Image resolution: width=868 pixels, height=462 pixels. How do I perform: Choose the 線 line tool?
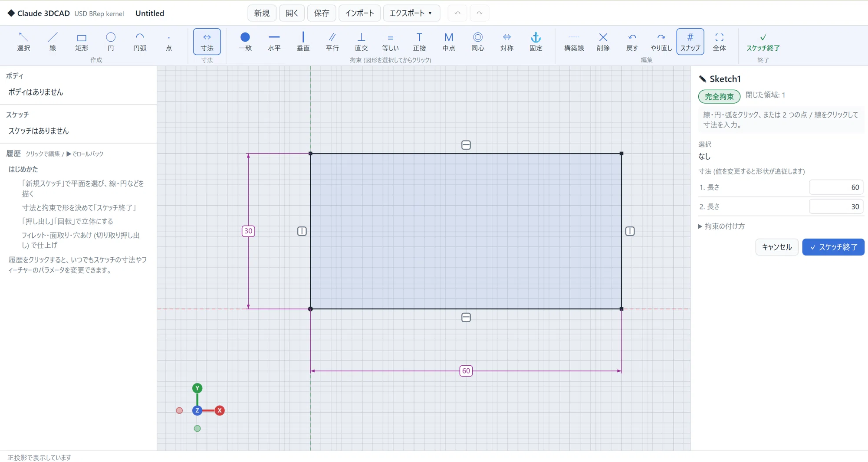point(53,42)
